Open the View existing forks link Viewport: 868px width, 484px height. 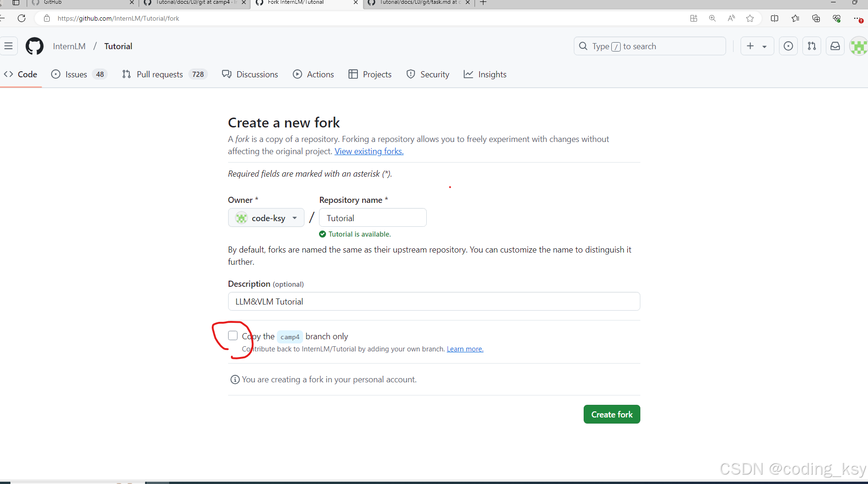click(x=369, y=151)
